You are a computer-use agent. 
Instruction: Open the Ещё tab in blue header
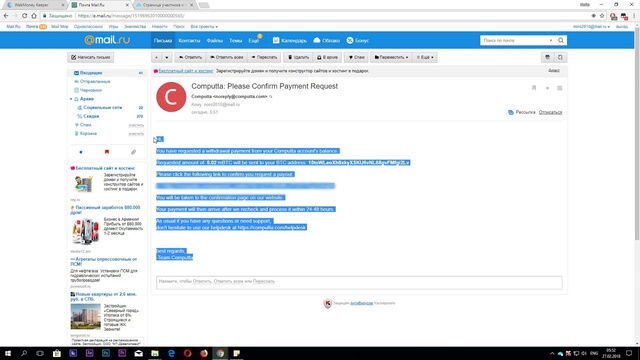(253, 40)
